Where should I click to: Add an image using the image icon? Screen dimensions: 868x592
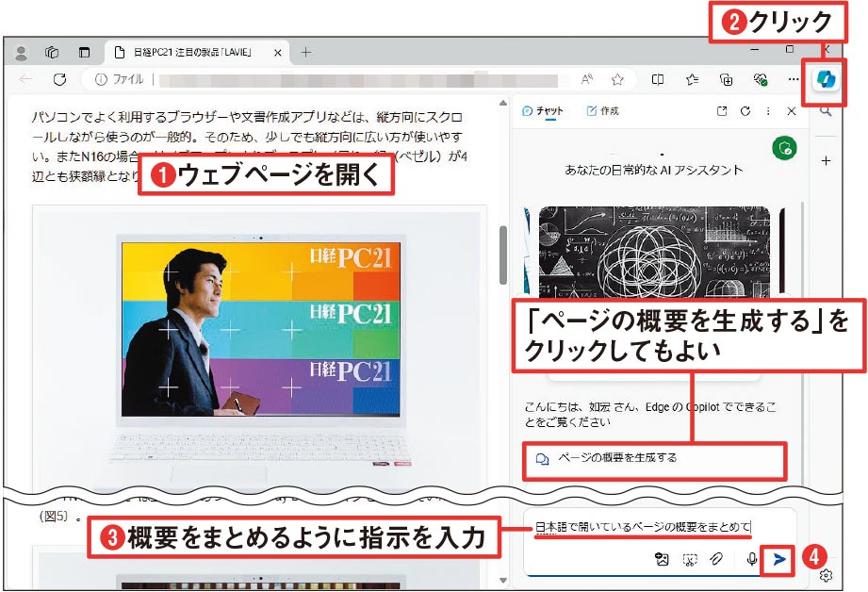coord(661,558)
